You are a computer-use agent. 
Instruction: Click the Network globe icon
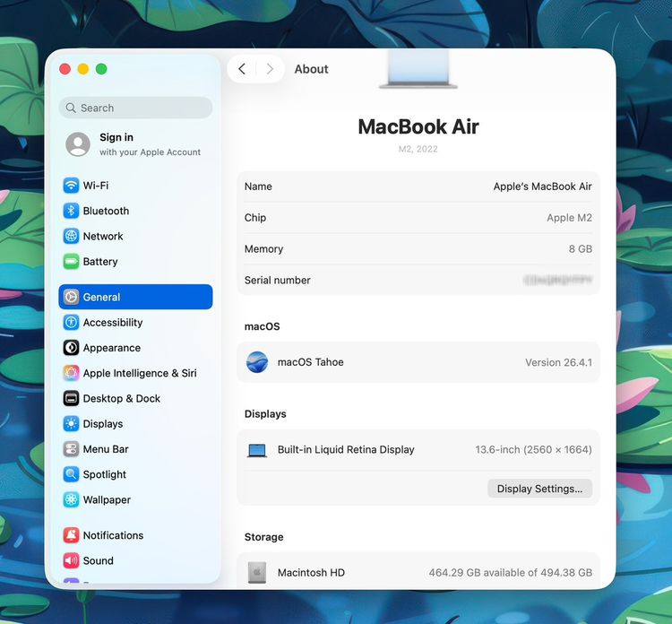coord(71,236)
